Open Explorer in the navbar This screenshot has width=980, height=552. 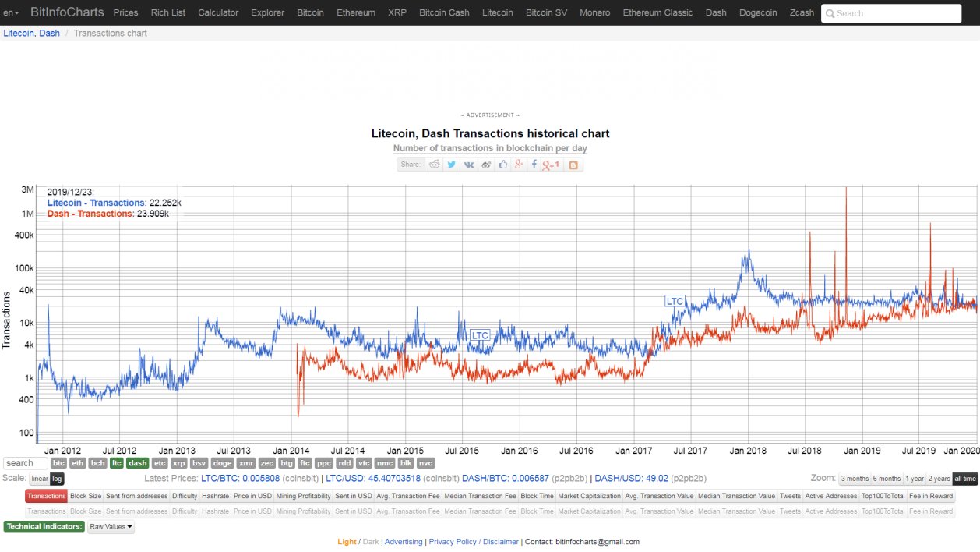coord(268,12)
